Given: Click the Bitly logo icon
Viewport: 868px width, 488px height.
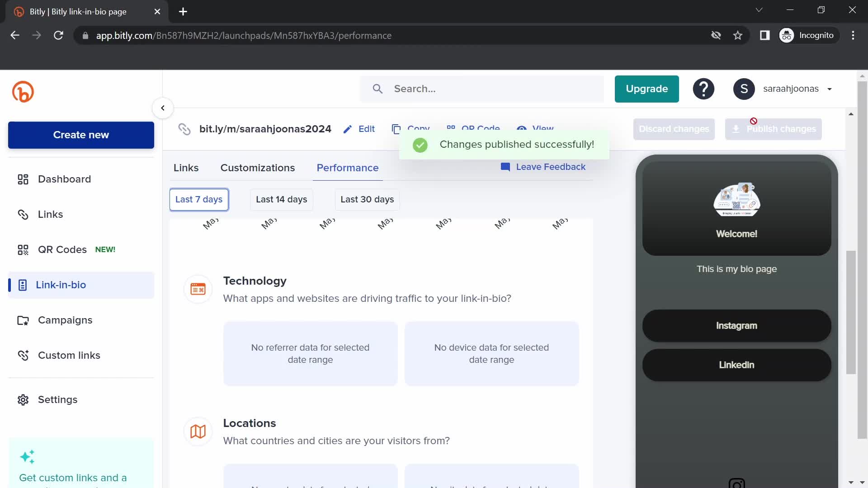Looking at the screenshot, I should [x=23, y=92].
